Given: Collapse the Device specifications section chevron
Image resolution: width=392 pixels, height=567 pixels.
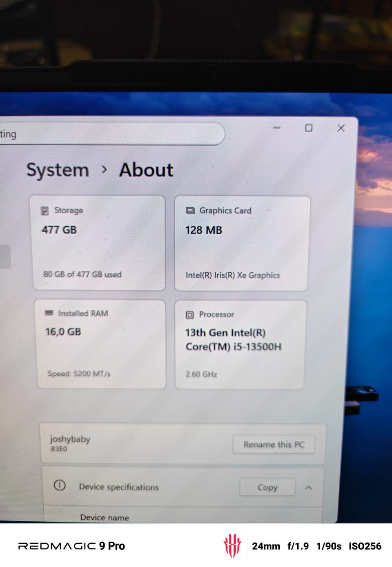Looking at the screenshot, I should pyautogui.click(x=308, y=487).
